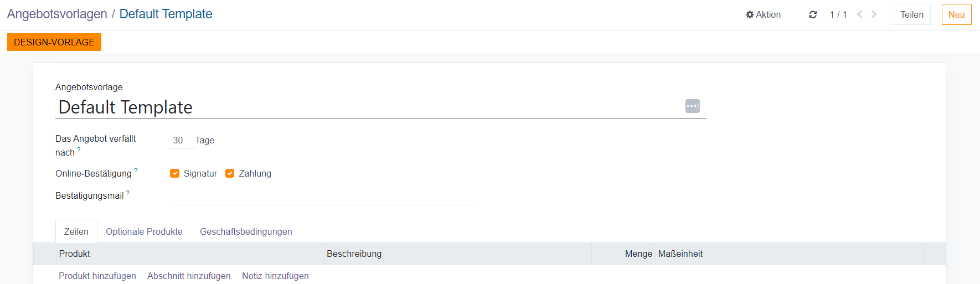Screen dimensions: 980x284
Task: Click help icon beside Online-Bestätigung
Action: (x=136, y=171)
